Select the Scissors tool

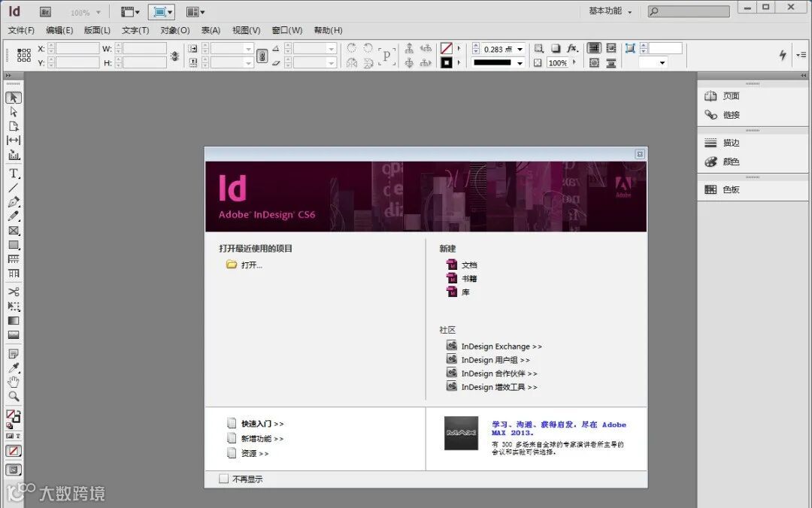[x=14, y=292]
